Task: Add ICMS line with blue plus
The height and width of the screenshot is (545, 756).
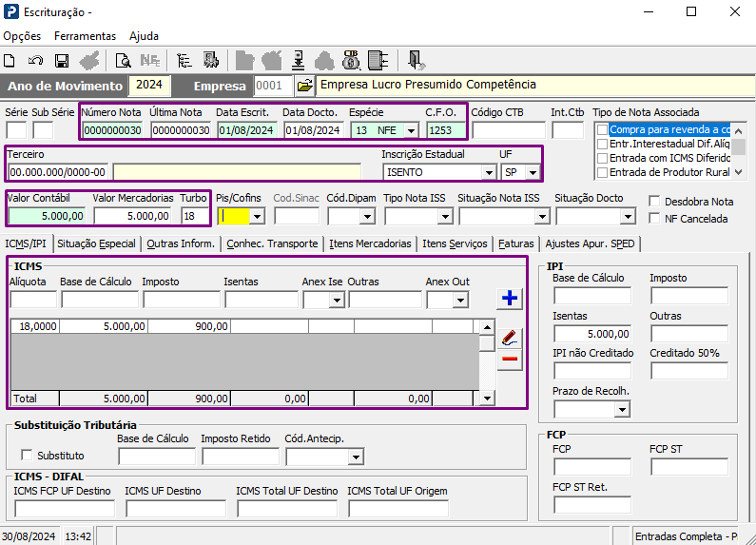Action: pyautogui.click(x=511, y=299)
